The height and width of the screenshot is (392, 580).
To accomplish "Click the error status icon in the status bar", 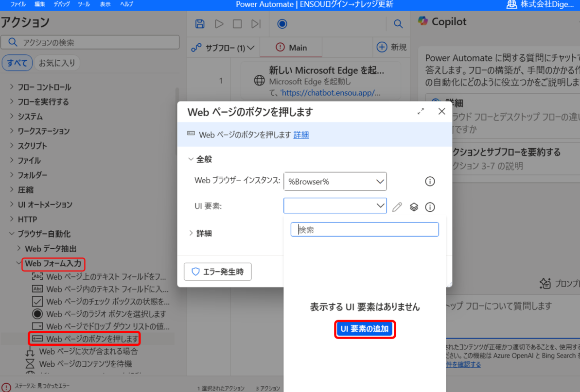I will coord(6,387).
